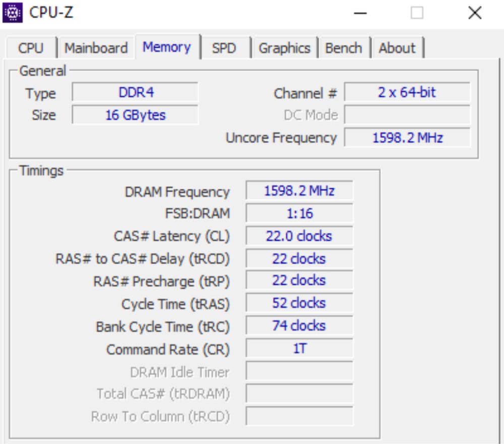The height and width of the screenshot is (444, 504).
Task: Click the "General" group heading
Action: [x=42, y=71]
